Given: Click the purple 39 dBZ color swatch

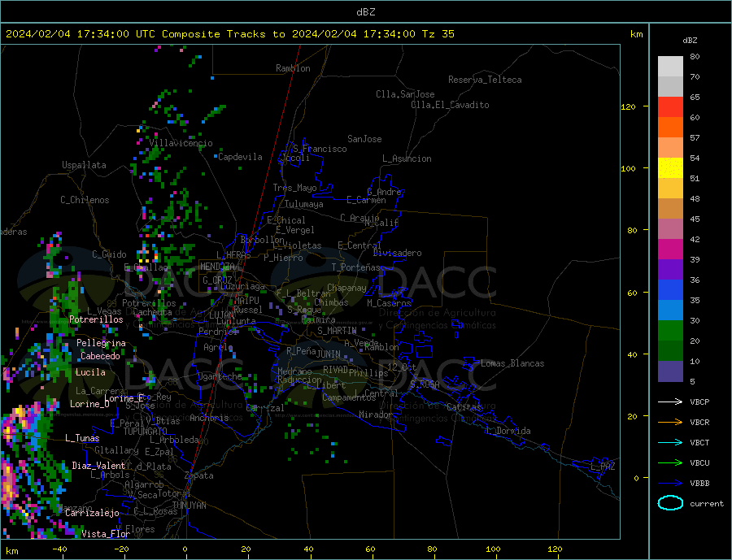Looking at the screenshot, I should tap(670, 269).
